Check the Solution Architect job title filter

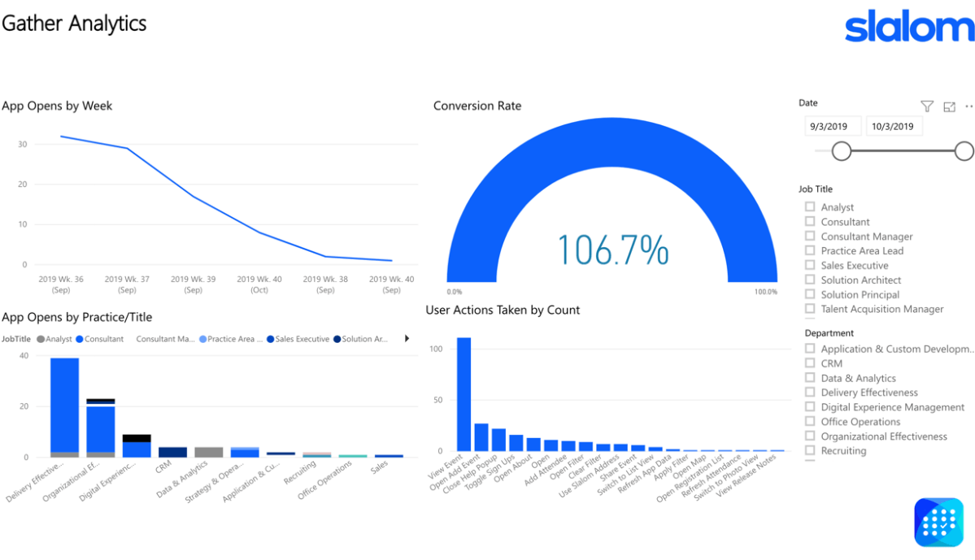click(809, 280)
